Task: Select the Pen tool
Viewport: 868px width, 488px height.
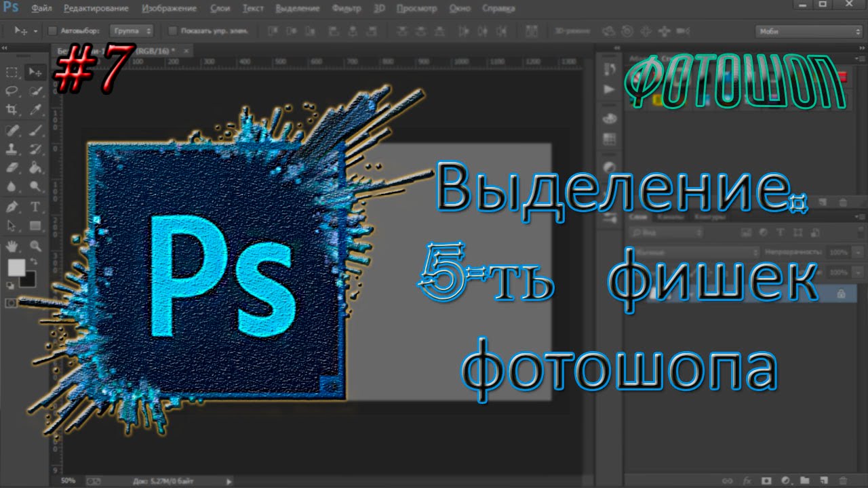Action: pyautogui.click(x=12, y=207)
